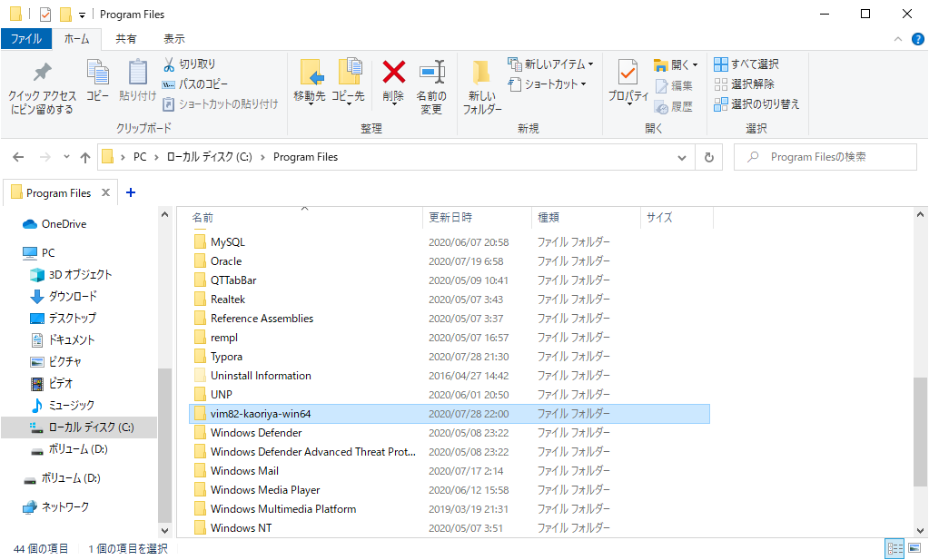Image resolution: width=929 pixels, height=560 pixels.
Task: Open the File (ファイル) tab
Action: coord(26,39)
